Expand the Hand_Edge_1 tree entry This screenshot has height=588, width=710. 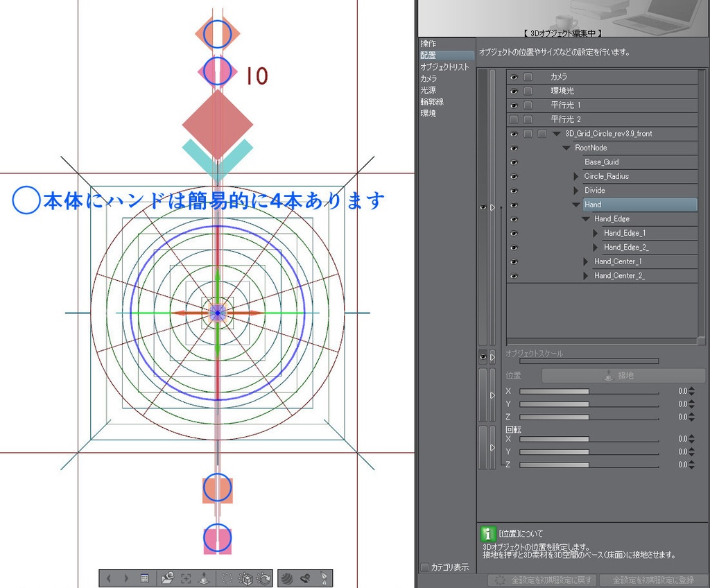(595, 233)
